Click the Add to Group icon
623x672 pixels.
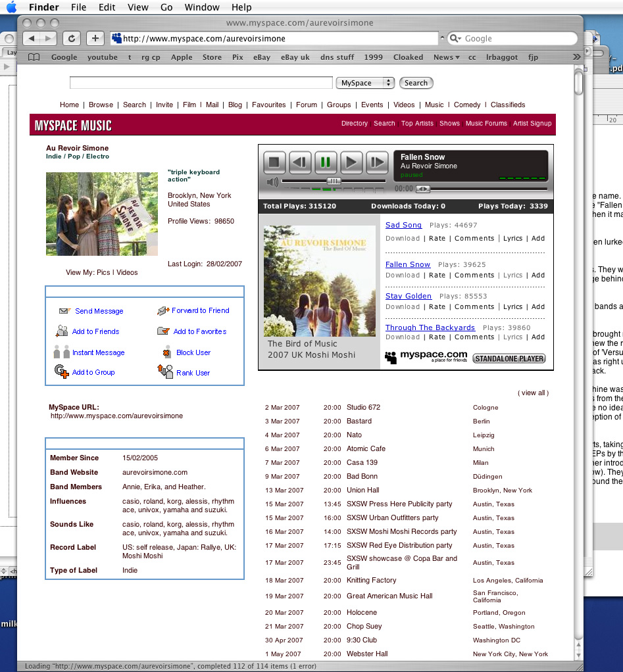[61, 371]
